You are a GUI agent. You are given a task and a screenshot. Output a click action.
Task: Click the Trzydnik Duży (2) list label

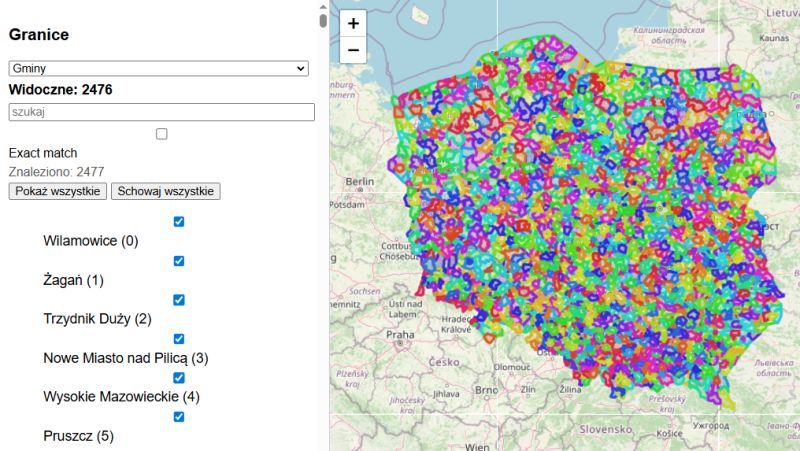point(97,319)
